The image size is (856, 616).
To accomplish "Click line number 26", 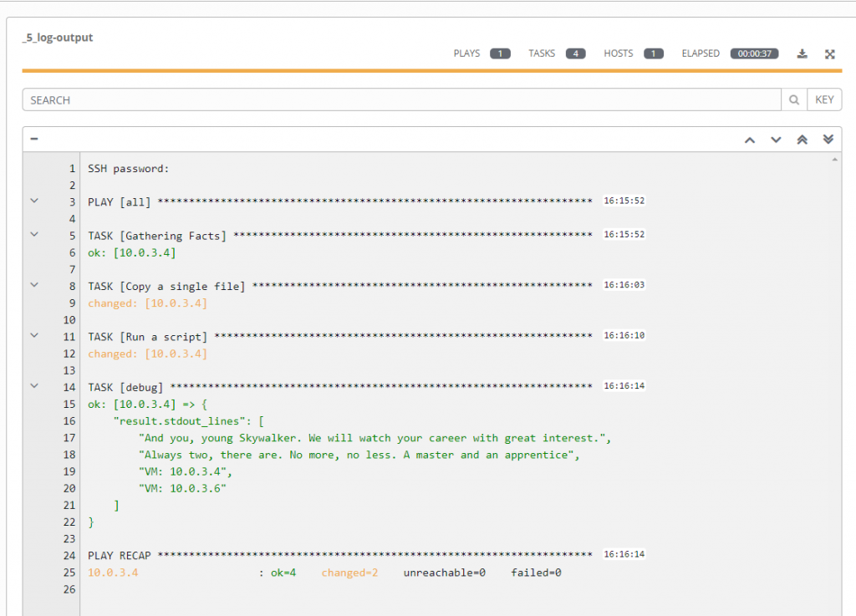I will [69, 589].
